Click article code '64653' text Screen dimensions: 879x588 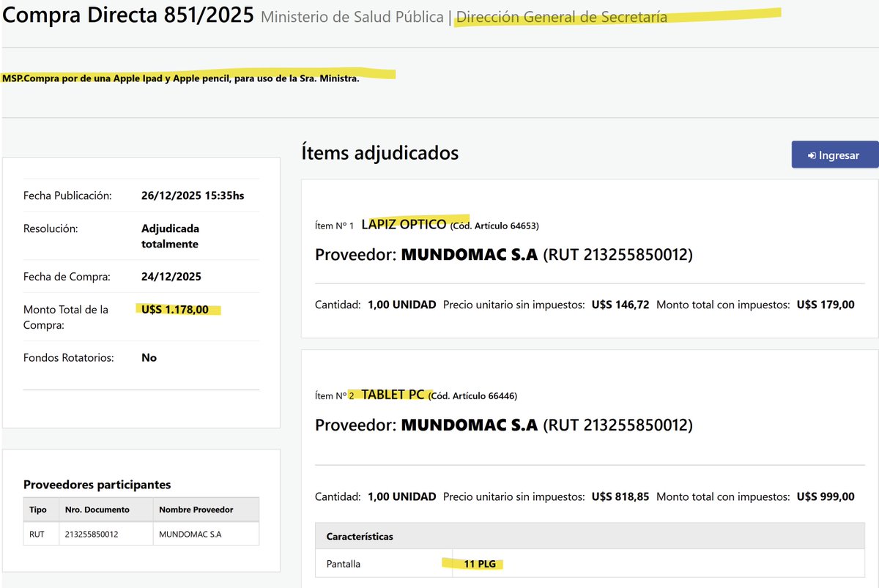point(523,226)
